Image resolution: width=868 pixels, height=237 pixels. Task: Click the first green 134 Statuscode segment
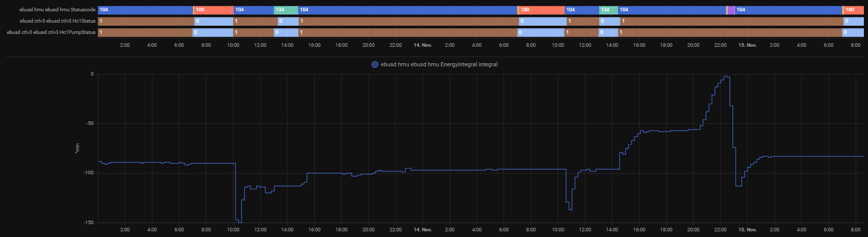(x=285, y=10)
